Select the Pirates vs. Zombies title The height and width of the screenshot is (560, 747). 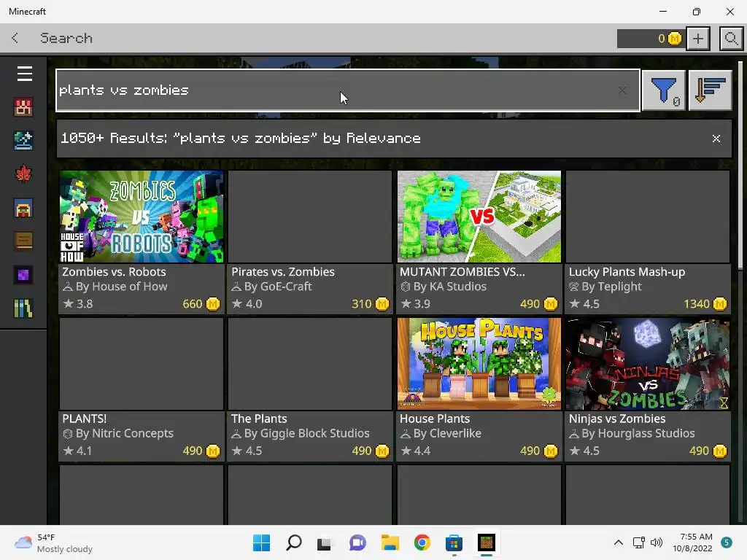click(283, 272)
